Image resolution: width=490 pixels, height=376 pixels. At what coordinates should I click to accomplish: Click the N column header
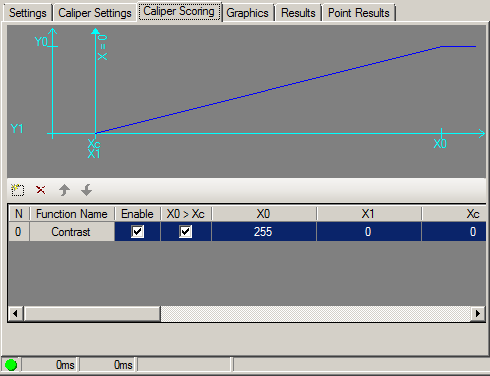coord(19,214)
